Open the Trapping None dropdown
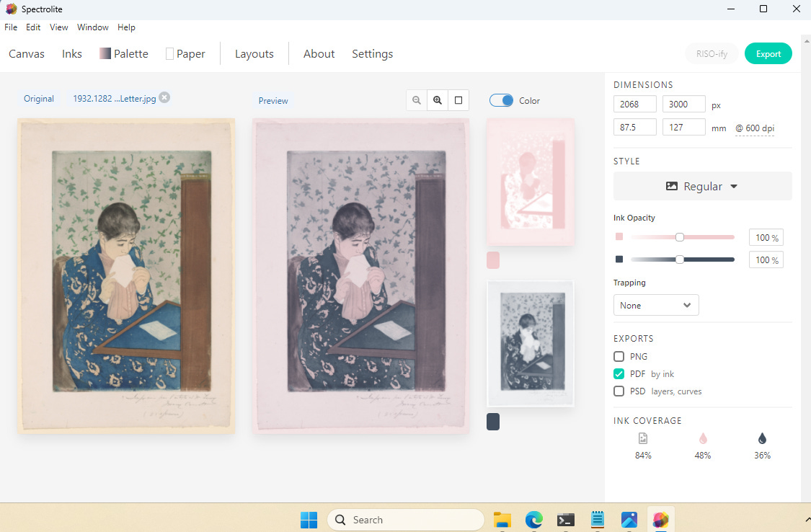 click(x=656, y=305)
